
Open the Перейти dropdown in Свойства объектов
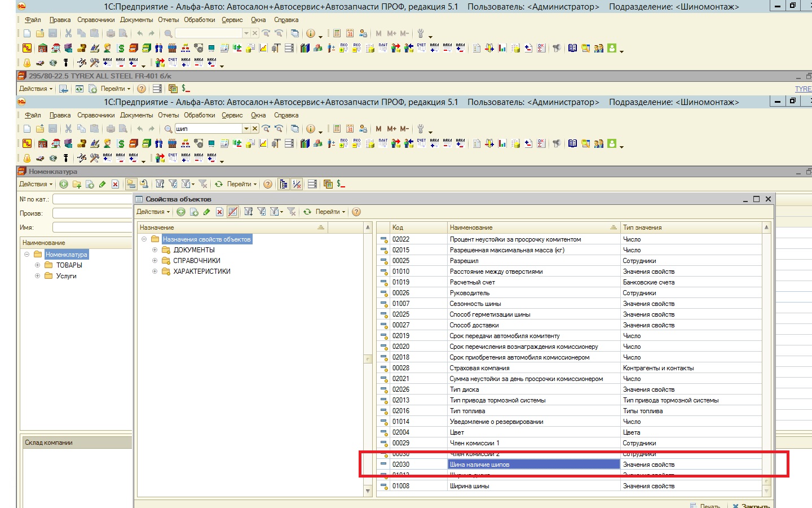click(330, 212)
